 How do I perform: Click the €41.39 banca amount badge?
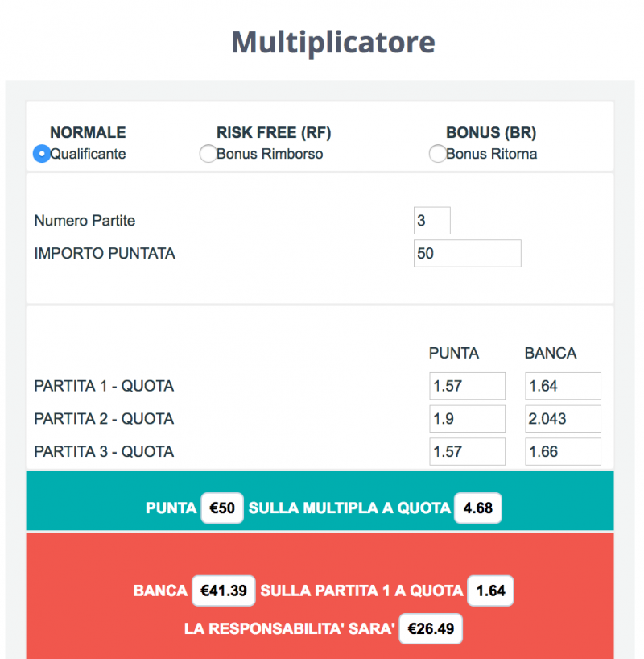tap(224, 591)
